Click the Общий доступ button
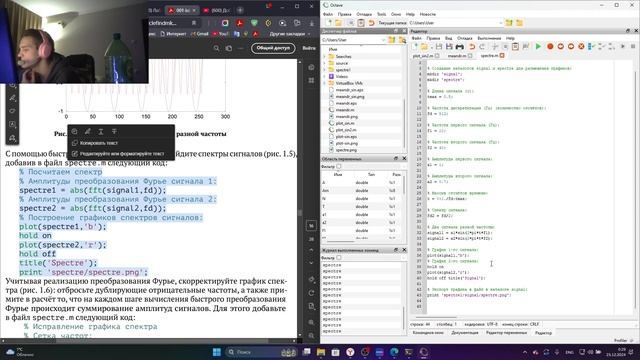 click(x=273, y=48)
